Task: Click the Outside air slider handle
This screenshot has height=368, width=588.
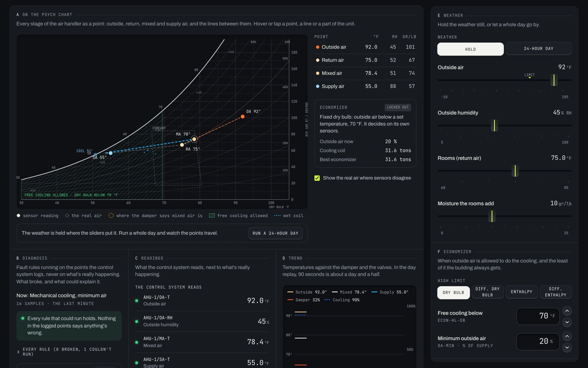Action: point(554,80)
